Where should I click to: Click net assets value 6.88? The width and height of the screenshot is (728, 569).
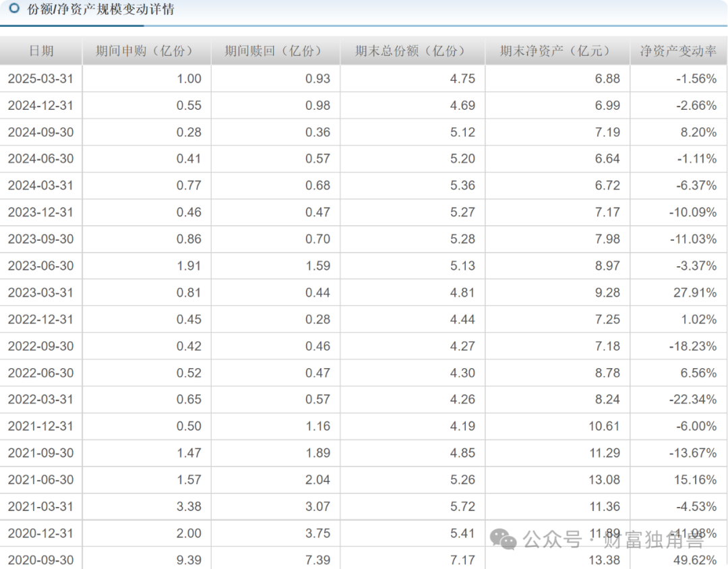[608, 78]
